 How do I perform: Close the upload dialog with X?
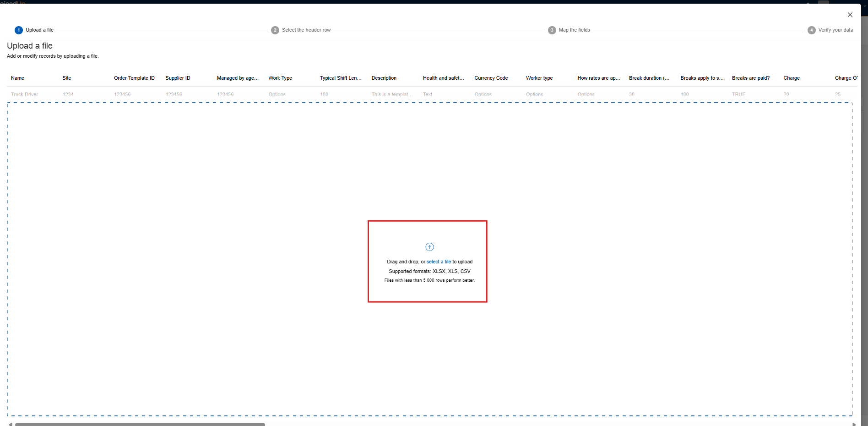850,15
